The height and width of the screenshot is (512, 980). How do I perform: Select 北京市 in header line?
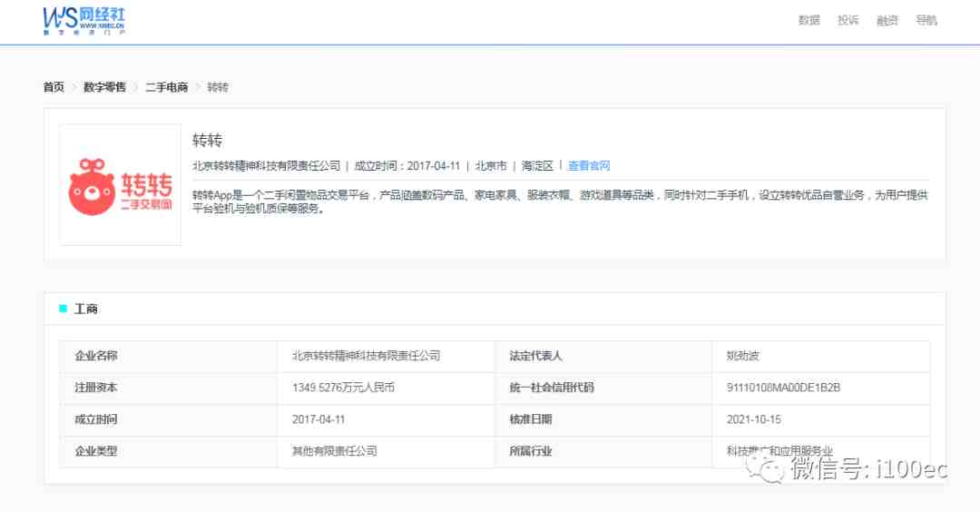pos(491,165)
